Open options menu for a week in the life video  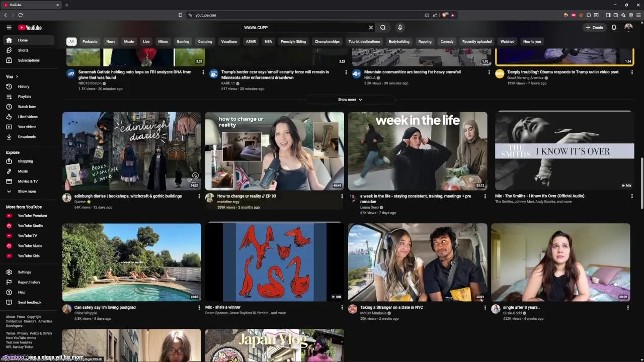coord(485,196)
